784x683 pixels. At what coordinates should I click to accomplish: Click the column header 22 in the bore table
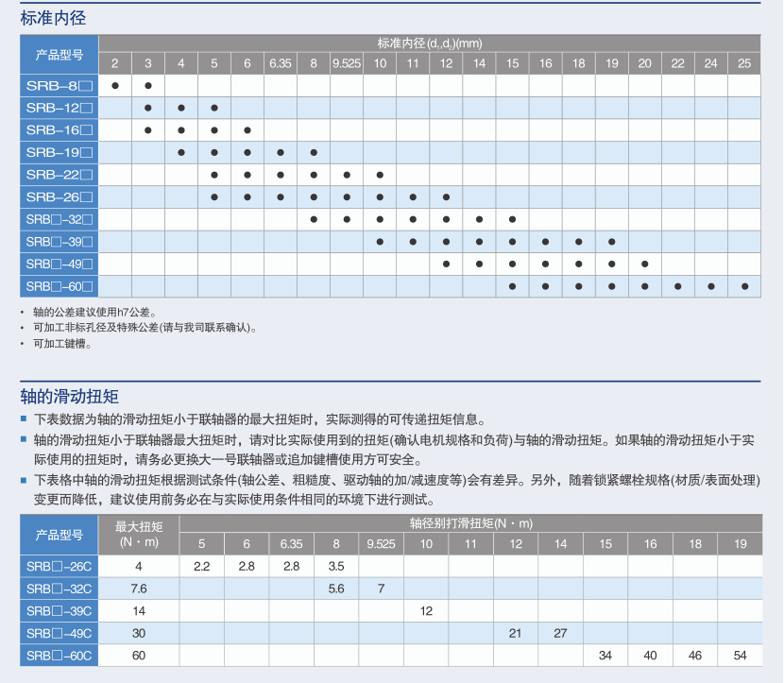(x=678, y=63)
